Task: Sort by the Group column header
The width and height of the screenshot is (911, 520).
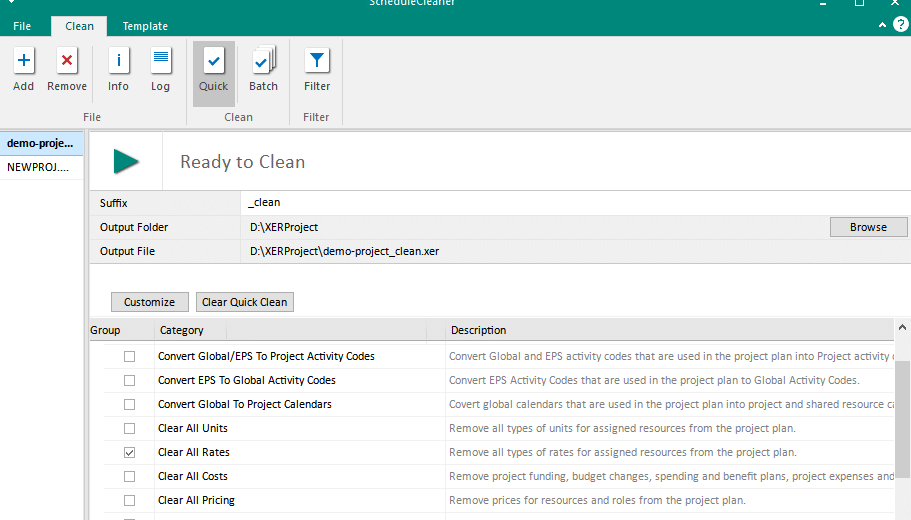Action: coord(105,330)
